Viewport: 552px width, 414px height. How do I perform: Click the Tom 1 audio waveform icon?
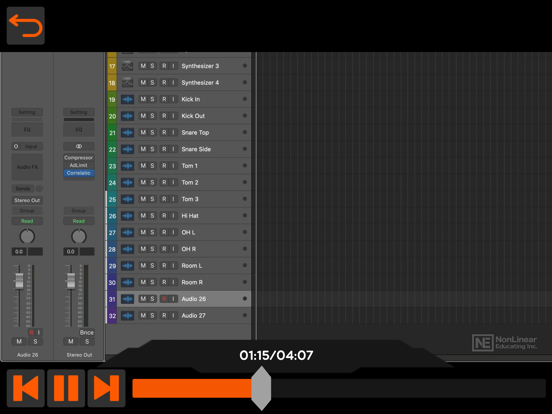point(127,166)
